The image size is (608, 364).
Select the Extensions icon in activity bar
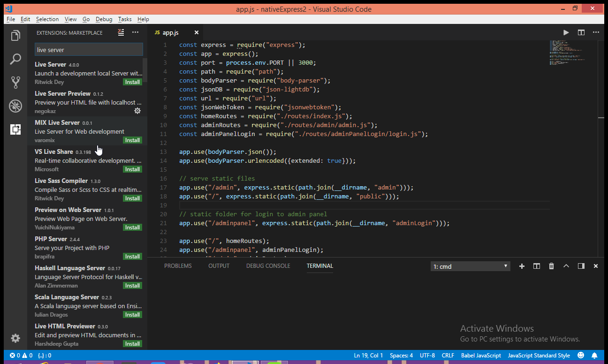pyautogui.click(x=15, y=129)
